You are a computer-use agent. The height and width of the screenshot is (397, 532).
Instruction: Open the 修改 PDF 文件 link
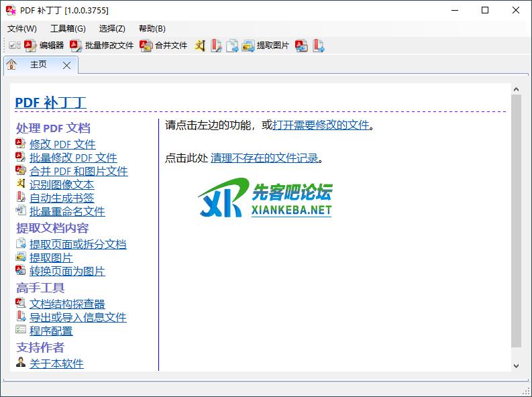click(x=62, y=144)
